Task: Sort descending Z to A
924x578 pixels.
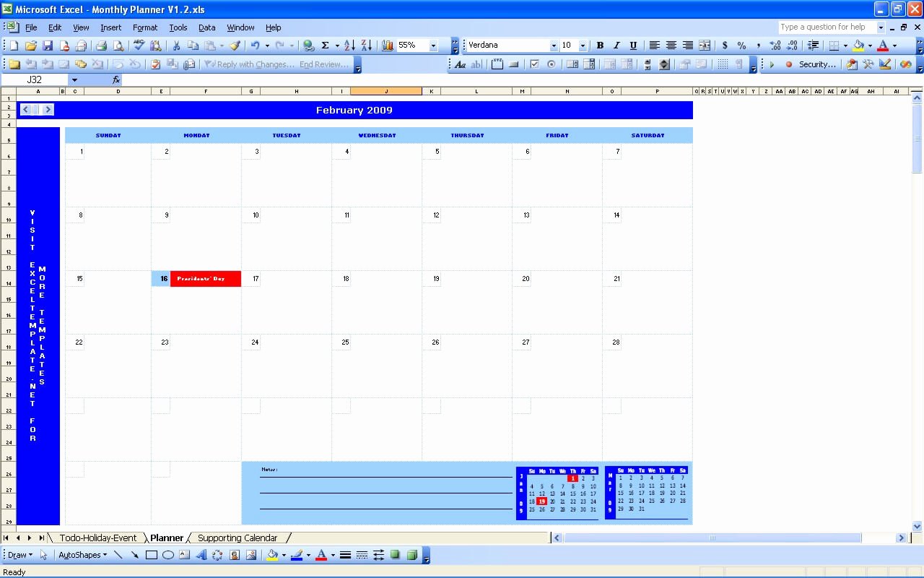Action: [367, 46]
